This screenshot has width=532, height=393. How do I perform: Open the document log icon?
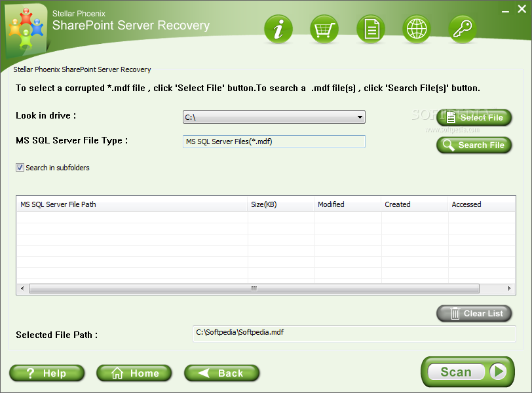371,29
